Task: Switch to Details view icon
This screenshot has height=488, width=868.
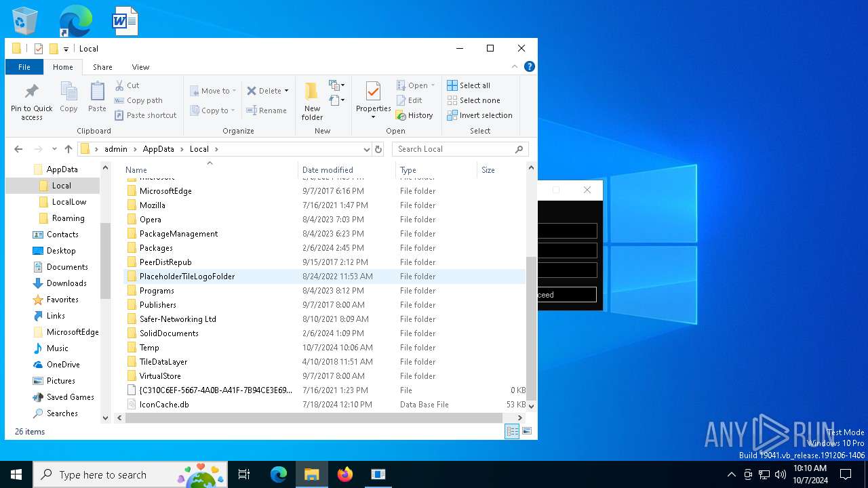Action: point(513,431)
